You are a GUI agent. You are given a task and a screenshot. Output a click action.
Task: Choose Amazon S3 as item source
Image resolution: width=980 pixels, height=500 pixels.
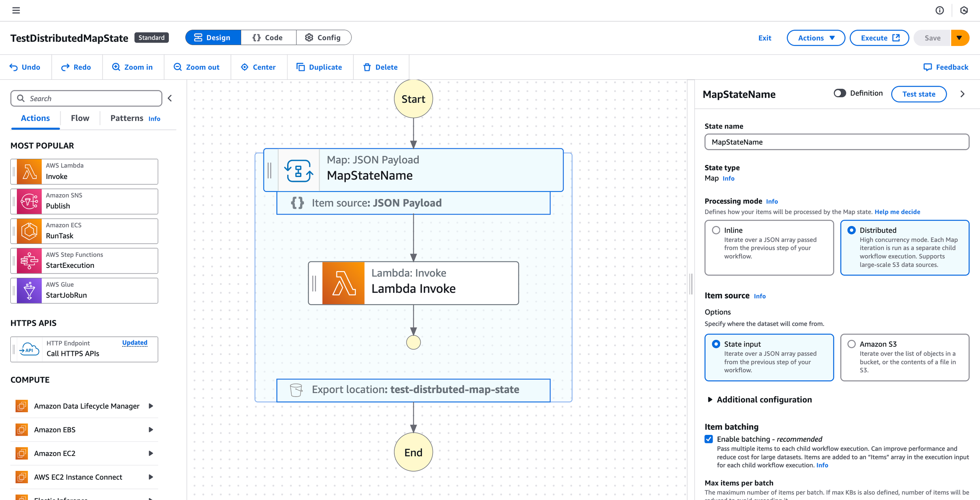851,344
